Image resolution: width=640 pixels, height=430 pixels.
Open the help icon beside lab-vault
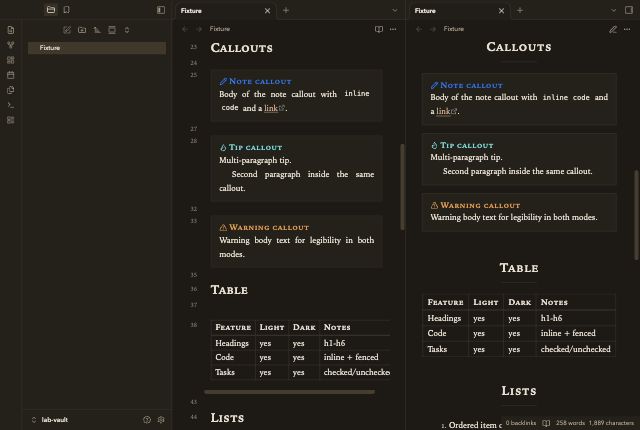[147, 420]
